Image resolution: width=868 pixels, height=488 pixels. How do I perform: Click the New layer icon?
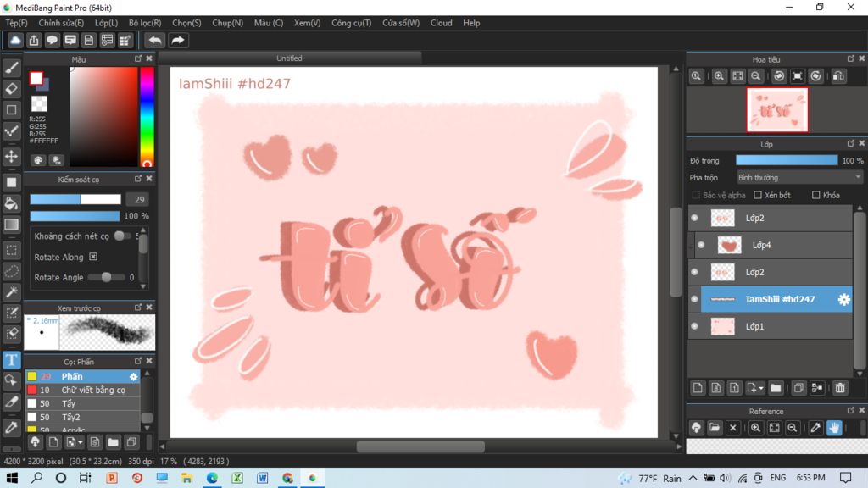coord(698,388)
